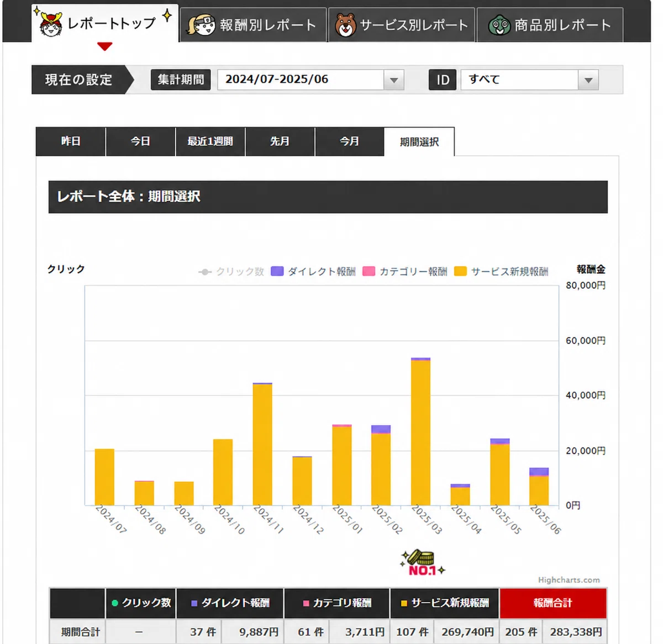Click the 2024/11 bar in the chart

click(262, 444)
